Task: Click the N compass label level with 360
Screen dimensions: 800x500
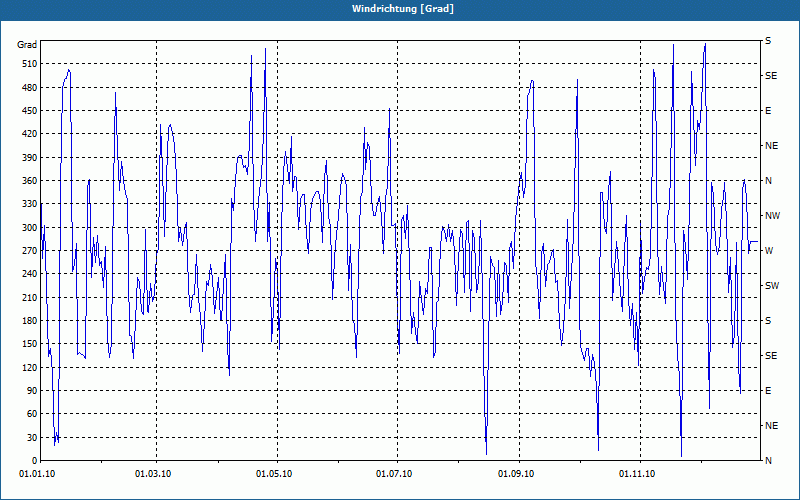Action: [768, 181]
